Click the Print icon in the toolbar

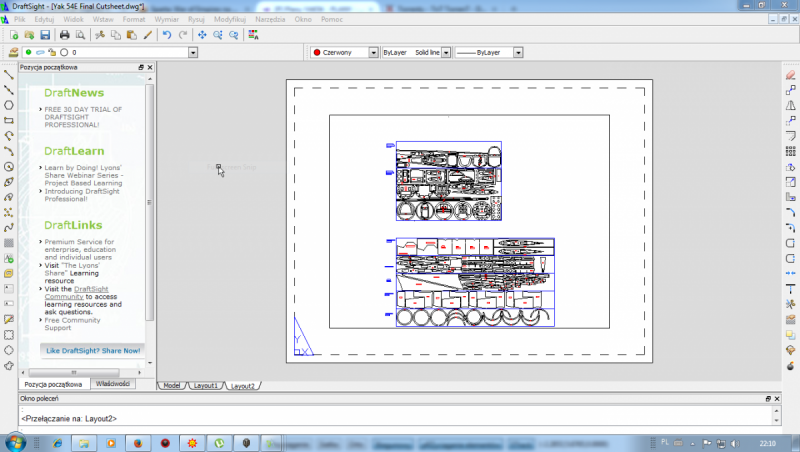[x=65, y=35]
